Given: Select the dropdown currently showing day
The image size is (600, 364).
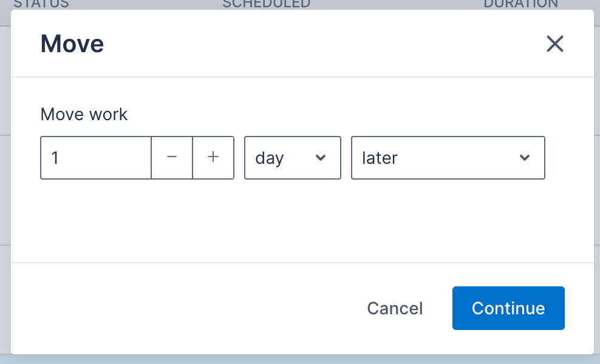Looking at the screenshot, I should tap(292, 158).
